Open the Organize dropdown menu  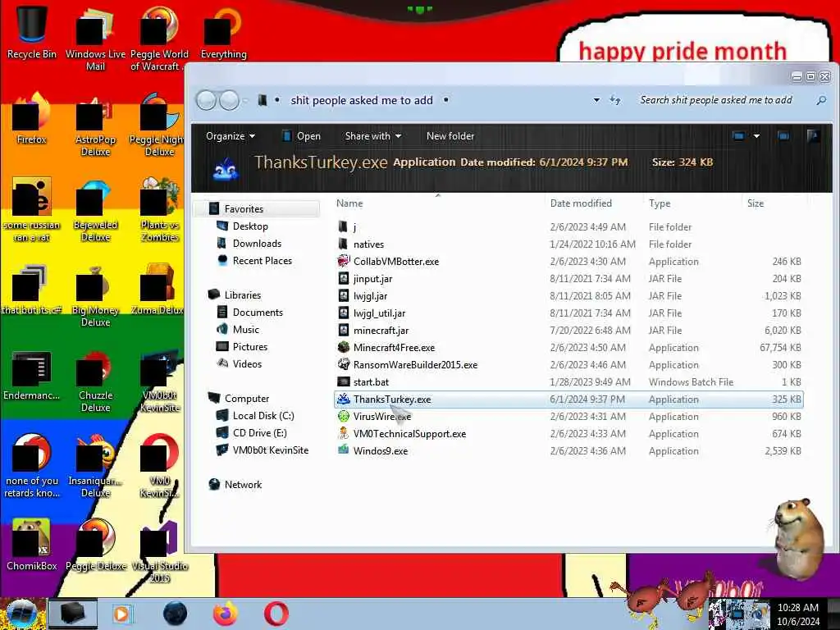231,136
